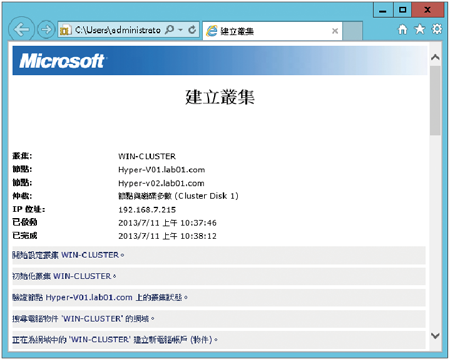Open the Home page icon
The image size is (450, 361).
[403, 30]
